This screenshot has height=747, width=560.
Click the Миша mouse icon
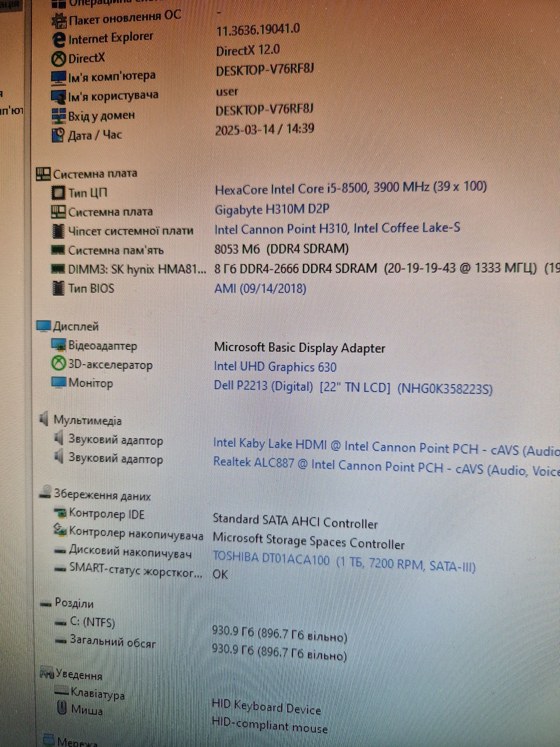(x=62, y=707)
